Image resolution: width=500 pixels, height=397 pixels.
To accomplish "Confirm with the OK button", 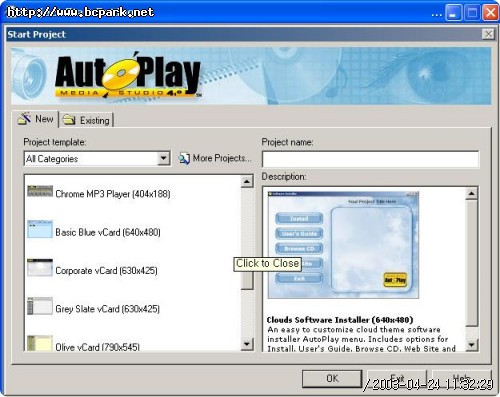I will 332,379.
